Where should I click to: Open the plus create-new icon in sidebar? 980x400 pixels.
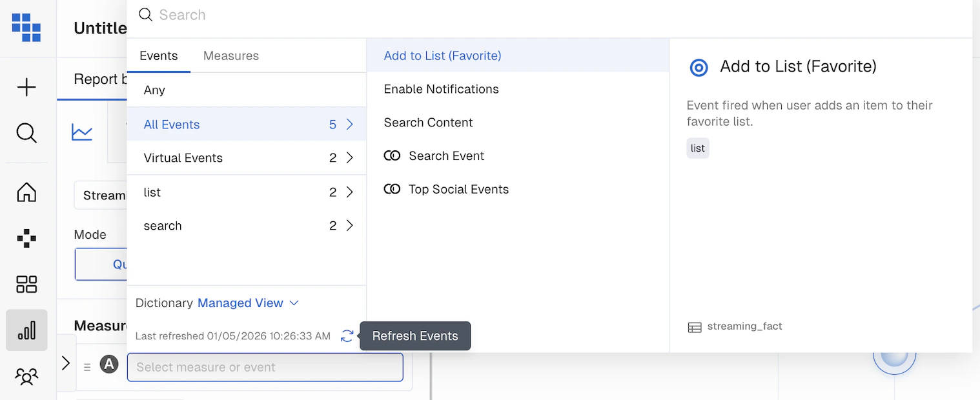tap(26, 87)
